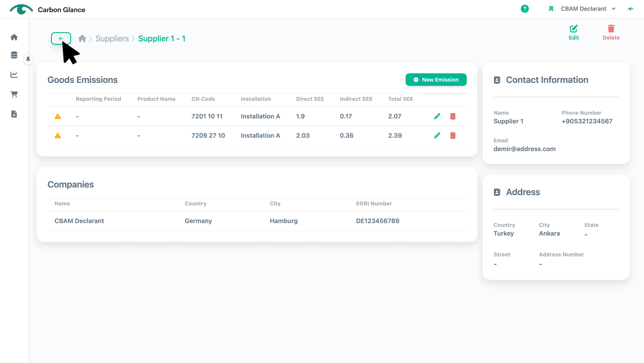This screenshot has height=363, width=644.
Task: Click the phone number +905321234567
Action: point(587,121)
